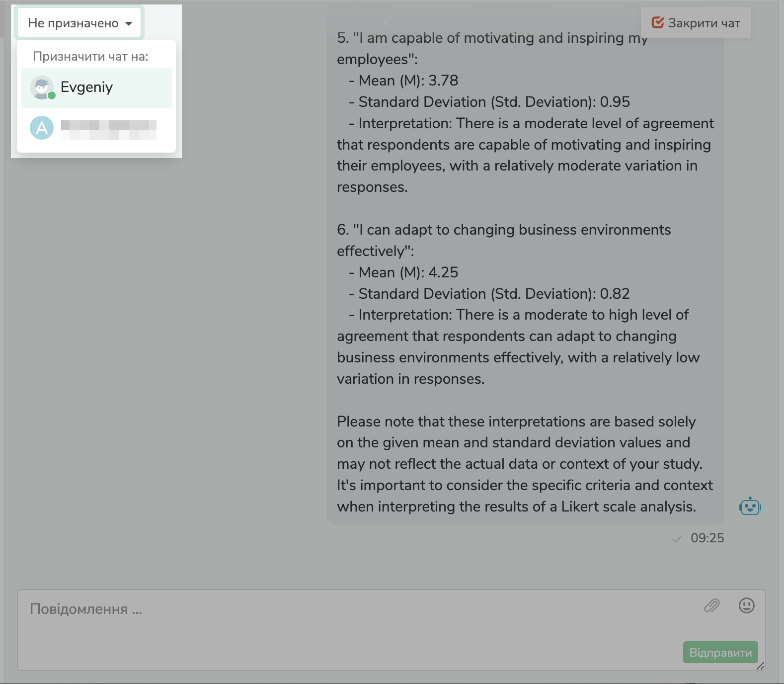Click the delivered checkmark next to 09:25
The width and height of the screenshot is (784, 684).
pyautogui.click(x=677, y=539)
